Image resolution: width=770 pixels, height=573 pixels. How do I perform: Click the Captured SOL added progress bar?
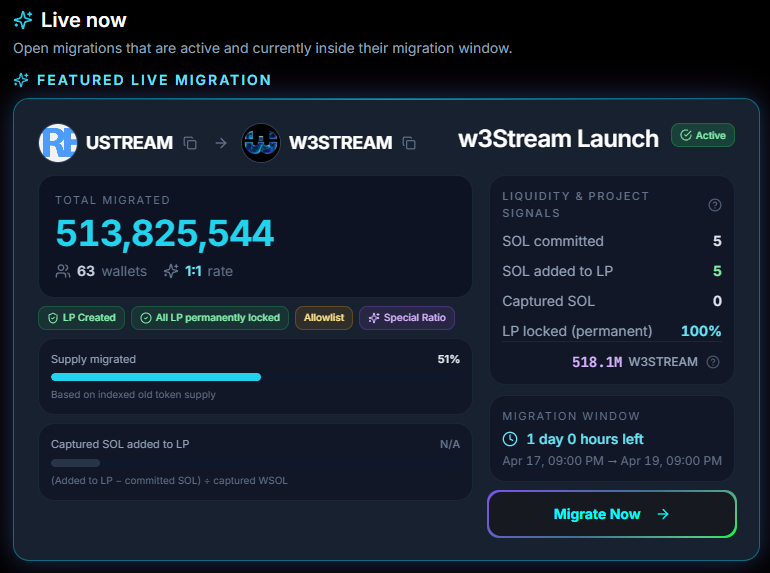[255, 463]
